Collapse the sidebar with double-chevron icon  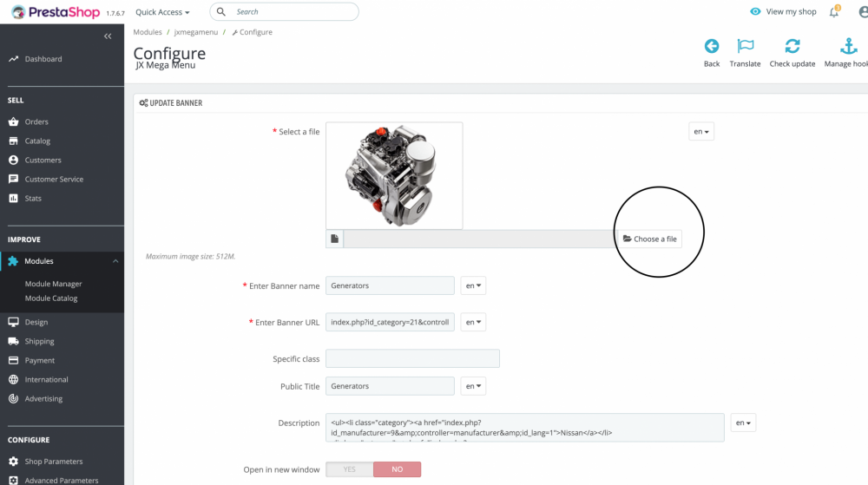108,36
